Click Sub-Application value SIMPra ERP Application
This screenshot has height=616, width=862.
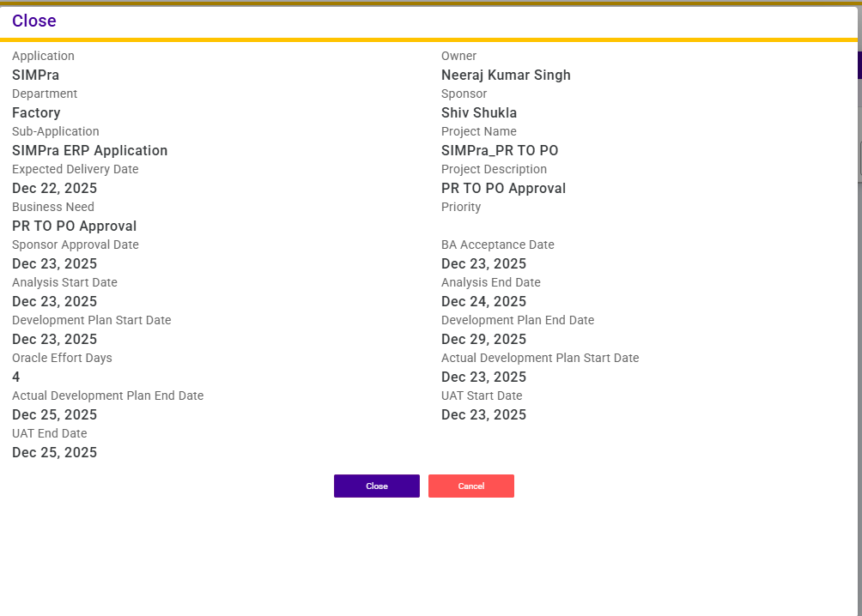[x=89, y=151]
